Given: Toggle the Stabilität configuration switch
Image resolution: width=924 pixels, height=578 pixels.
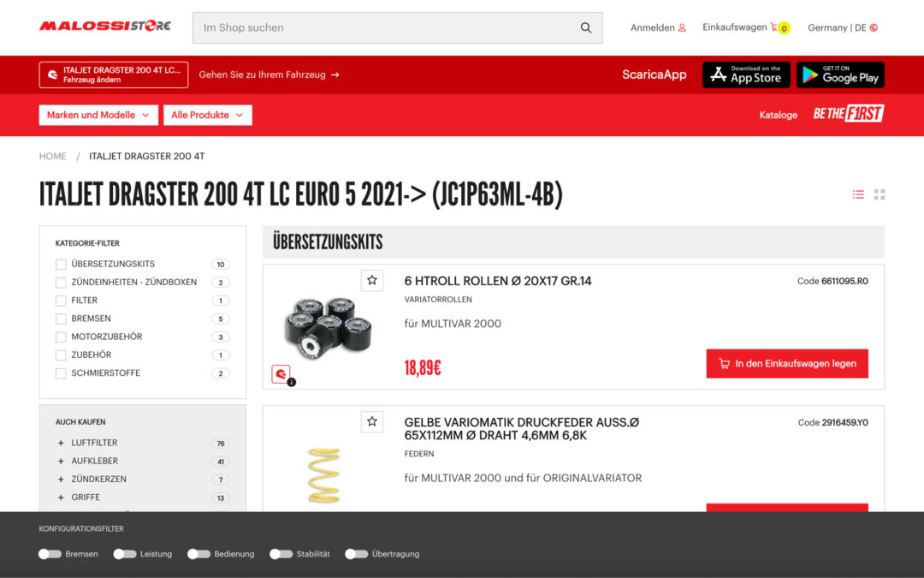Looking at the screenshot, I should pyautogui.click(x=281, y=554).
